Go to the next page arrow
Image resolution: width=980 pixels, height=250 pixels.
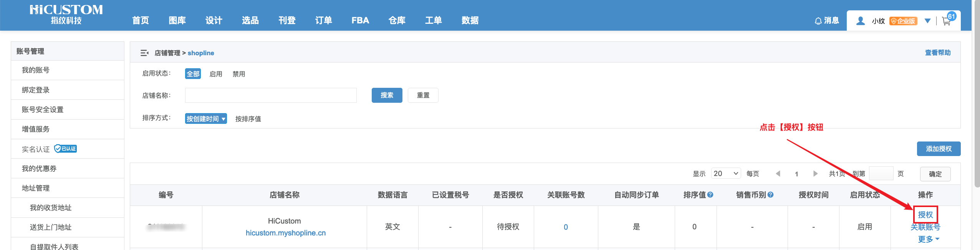pos(815,174)
